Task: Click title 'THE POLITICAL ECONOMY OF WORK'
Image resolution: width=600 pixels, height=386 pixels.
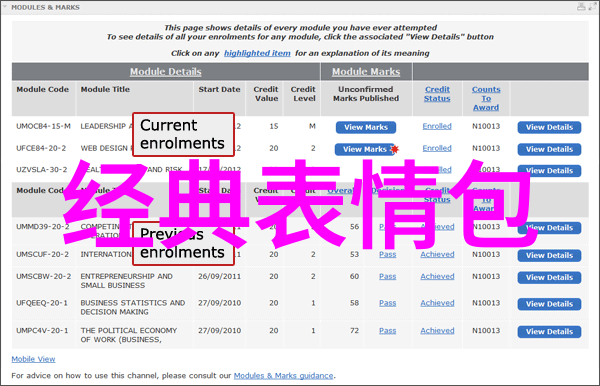Action: click(129, 335)
